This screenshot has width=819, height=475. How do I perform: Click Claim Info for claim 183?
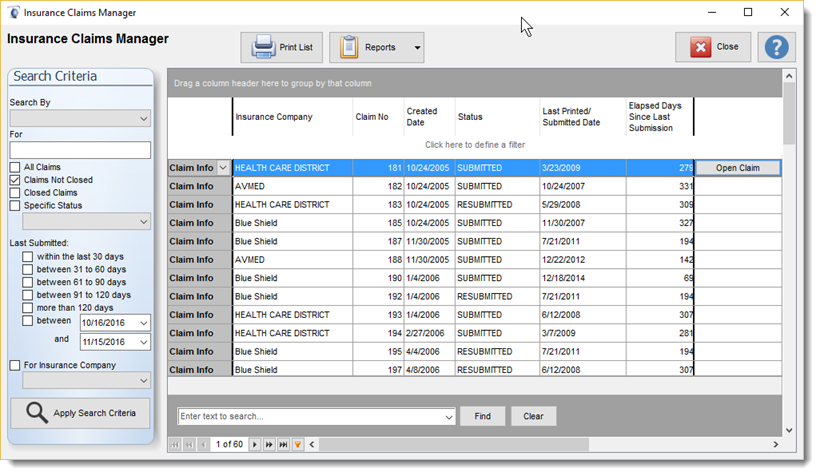(200, 205)
